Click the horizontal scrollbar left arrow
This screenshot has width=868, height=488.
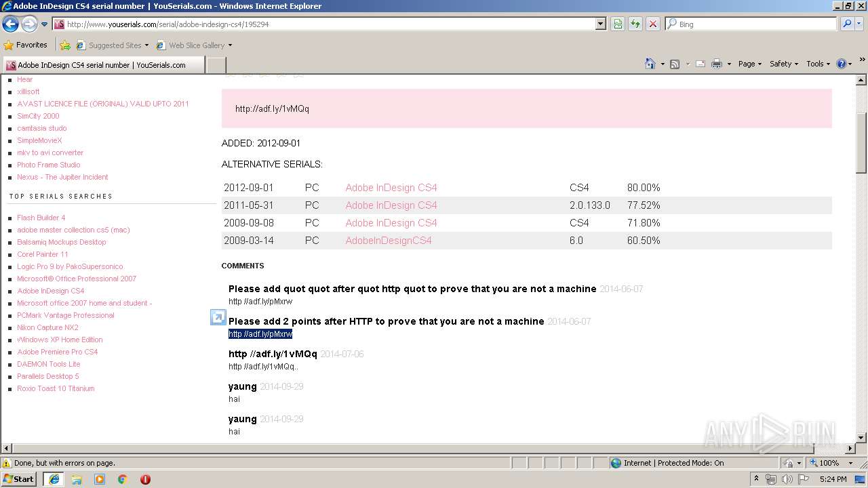click(6, 448)
